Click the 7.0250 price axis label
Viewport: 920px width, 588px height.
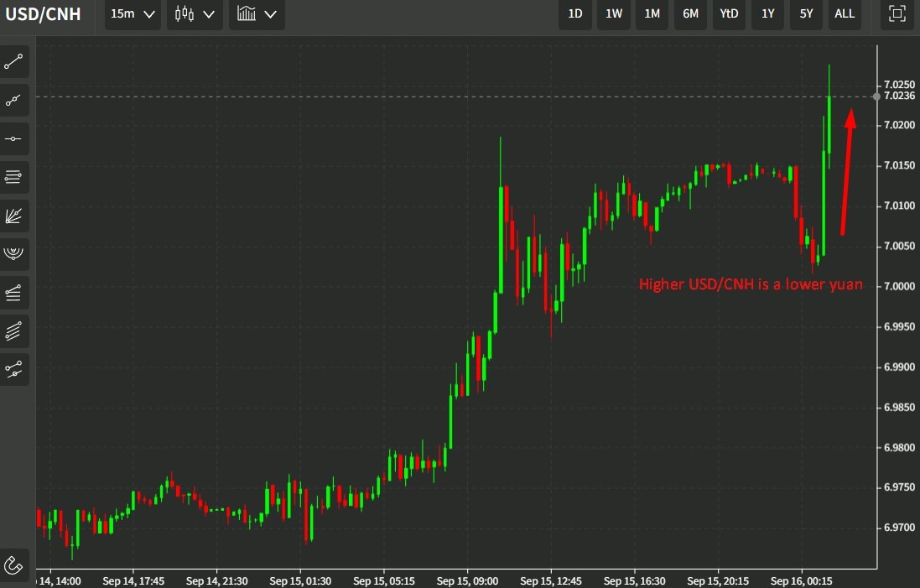point(899,85)
